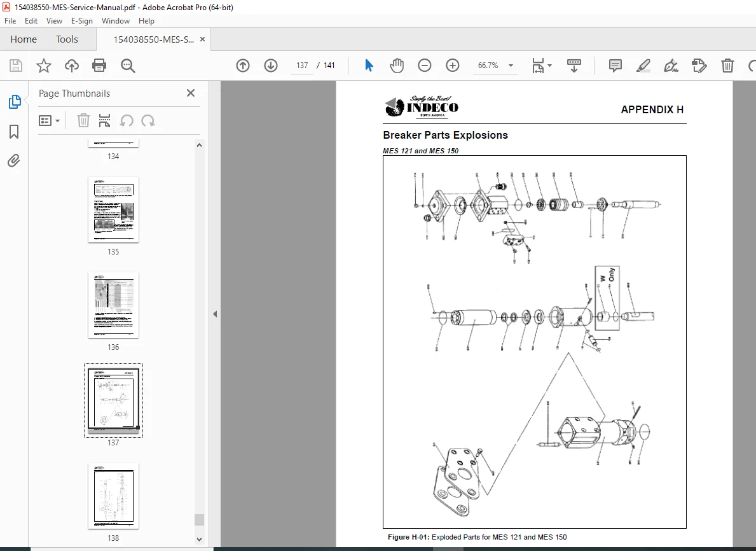Viewport: 756px width, 551px height.
Task: Open the fit page options icon
Action: point(542,66)
